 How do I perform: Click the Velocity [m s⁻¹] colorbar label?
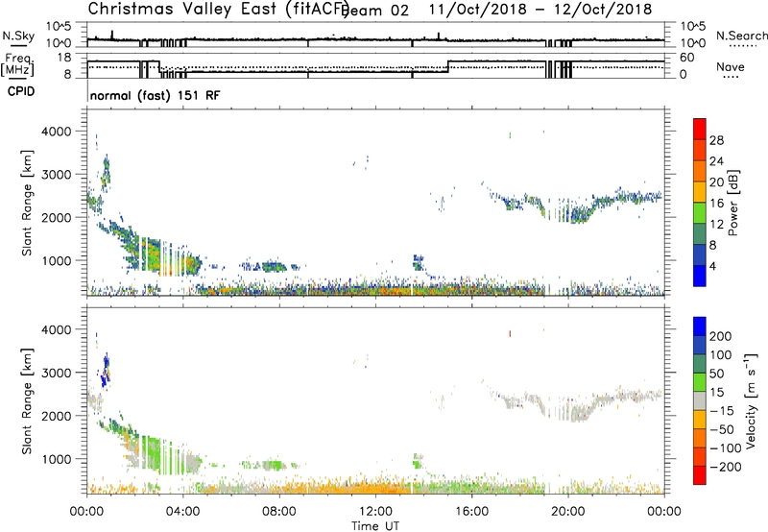[x=750, y=401]
